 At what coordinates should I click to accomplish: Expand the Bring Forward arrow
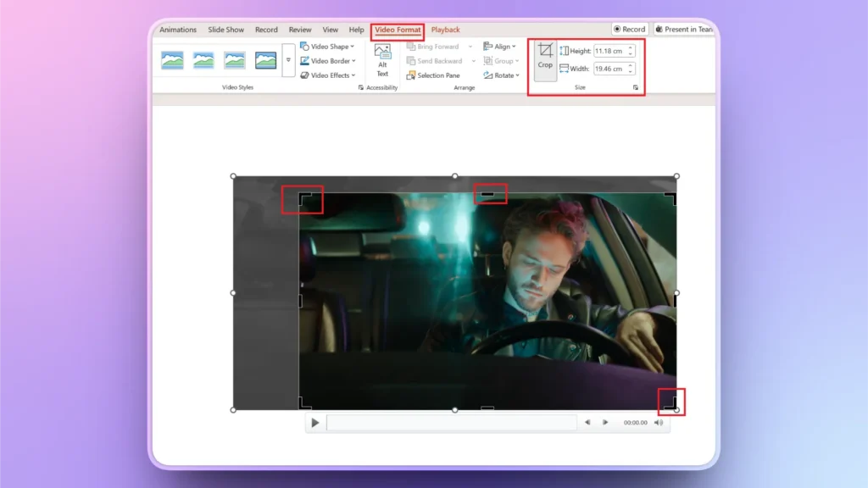coord(470,47)
